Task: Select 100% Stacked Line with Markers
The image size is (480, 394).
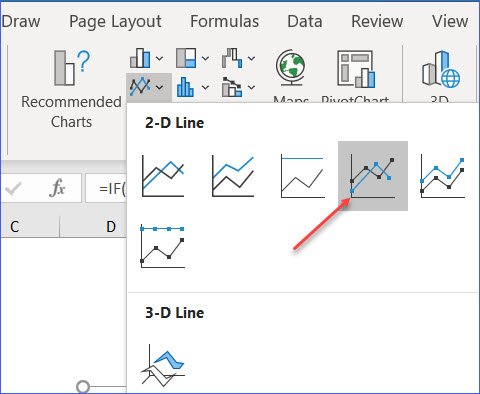Action: pyautogui.click(x=163, y=246)
